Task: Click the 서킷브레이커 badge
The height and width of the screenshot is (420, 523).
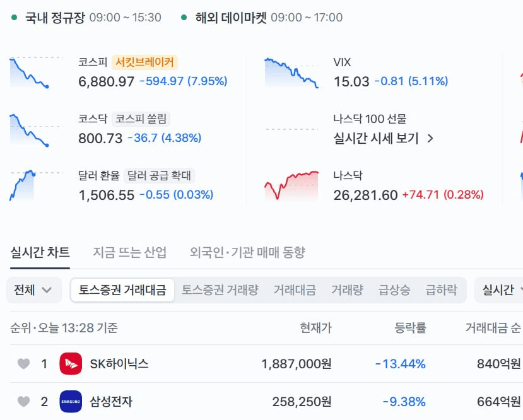Action: click(x=144, y=62)
